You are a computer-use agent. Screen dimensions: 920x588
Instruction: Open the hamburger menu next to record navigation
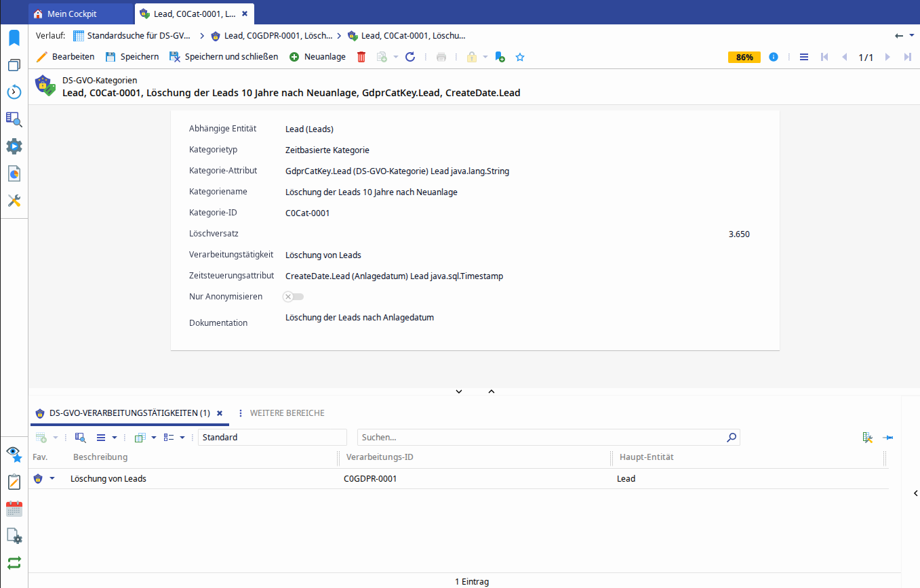click(804, 57)
